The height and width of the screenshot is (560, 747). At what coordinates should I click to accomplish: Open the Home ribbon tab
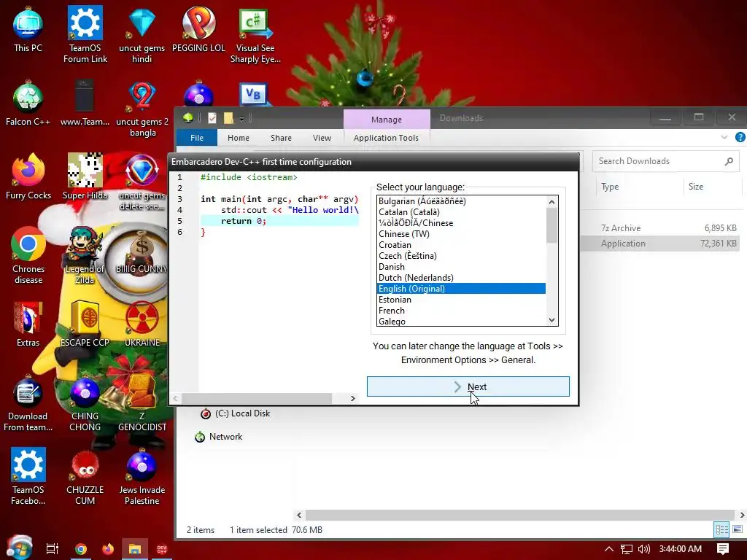[239, 138]
